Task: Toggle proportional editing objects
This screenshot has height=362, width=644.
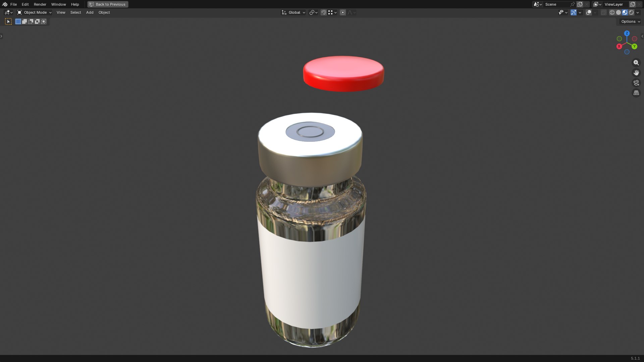Action: tap(342, 12)
